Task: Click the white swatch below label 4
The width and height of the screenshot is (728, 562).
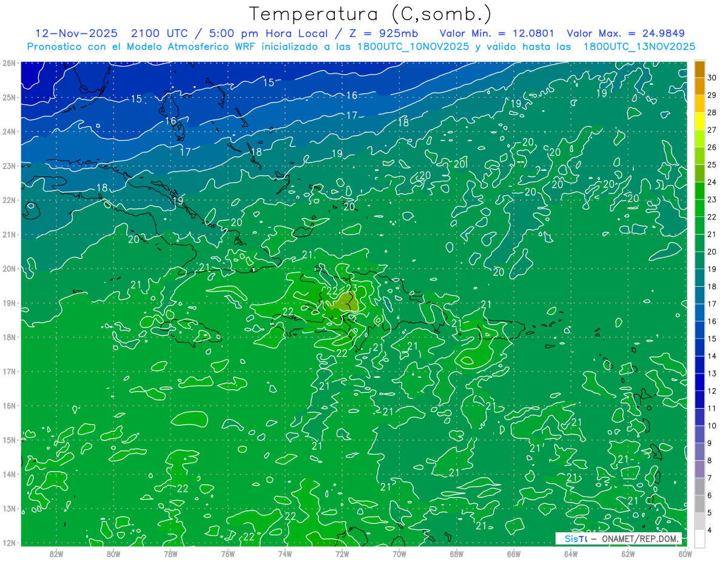Action: coord(699,539)
